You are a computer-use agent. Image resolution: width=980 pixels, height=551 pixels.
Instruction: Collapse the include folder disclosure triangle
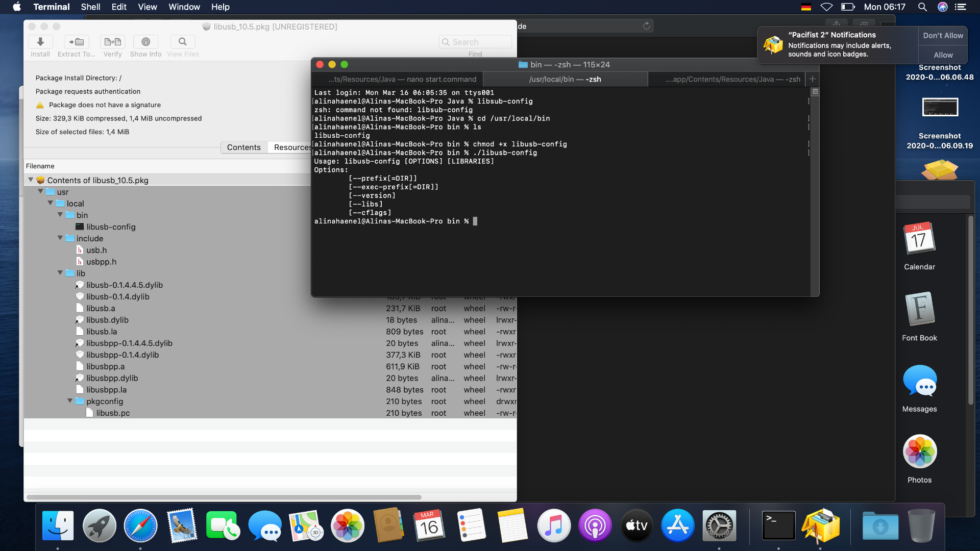(x=60, y=238)
